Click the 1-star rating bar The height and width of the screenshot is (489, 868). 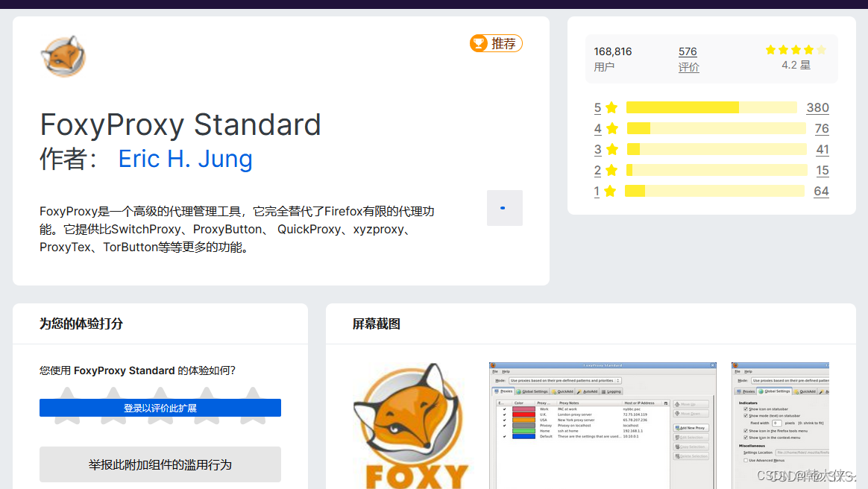(x=714, y=191)
